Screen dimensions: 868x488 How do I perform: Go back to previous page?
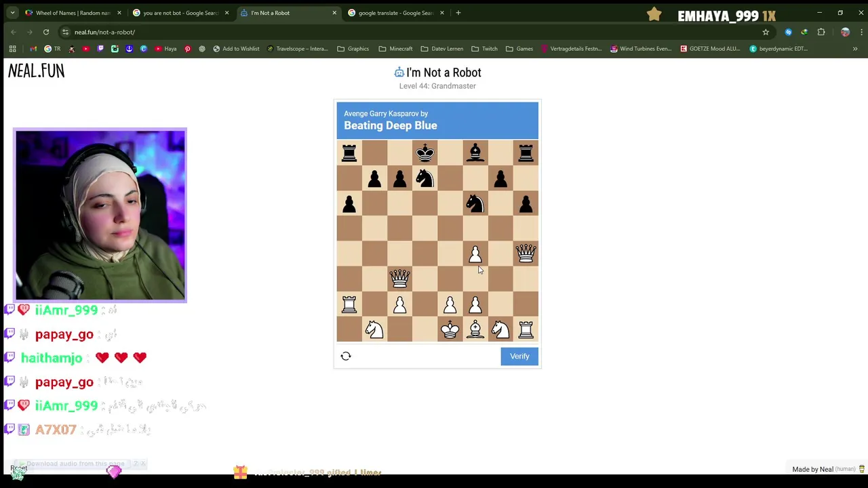click(x=14, y=32)
